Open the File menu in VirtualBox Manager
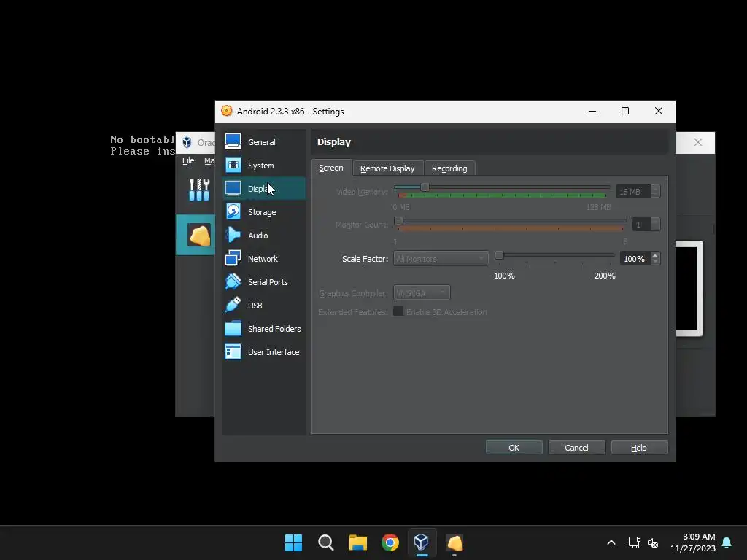This screenshot has width=747, height=560. (188, 160)
